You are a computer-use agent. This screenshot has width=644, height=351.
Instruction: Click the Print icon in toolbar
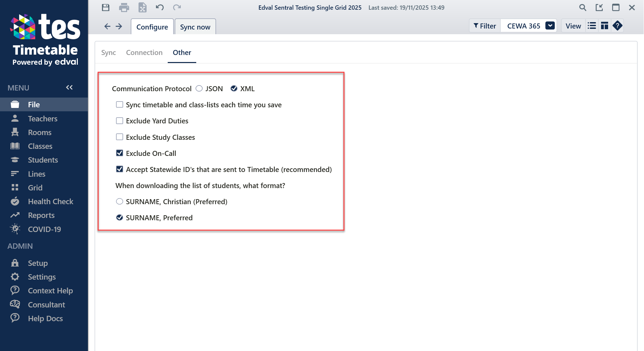124,7
